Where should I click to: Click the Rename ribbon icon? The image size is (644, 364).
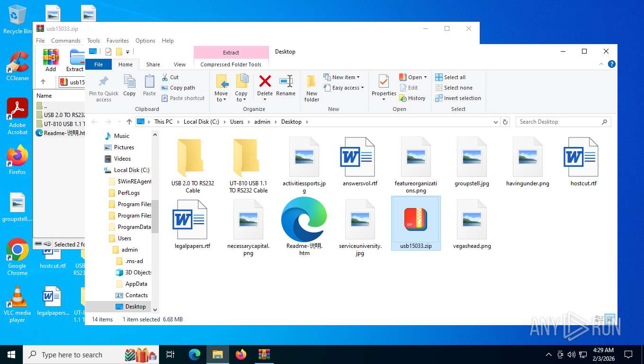pyautogui.click(x=286, y=81)
